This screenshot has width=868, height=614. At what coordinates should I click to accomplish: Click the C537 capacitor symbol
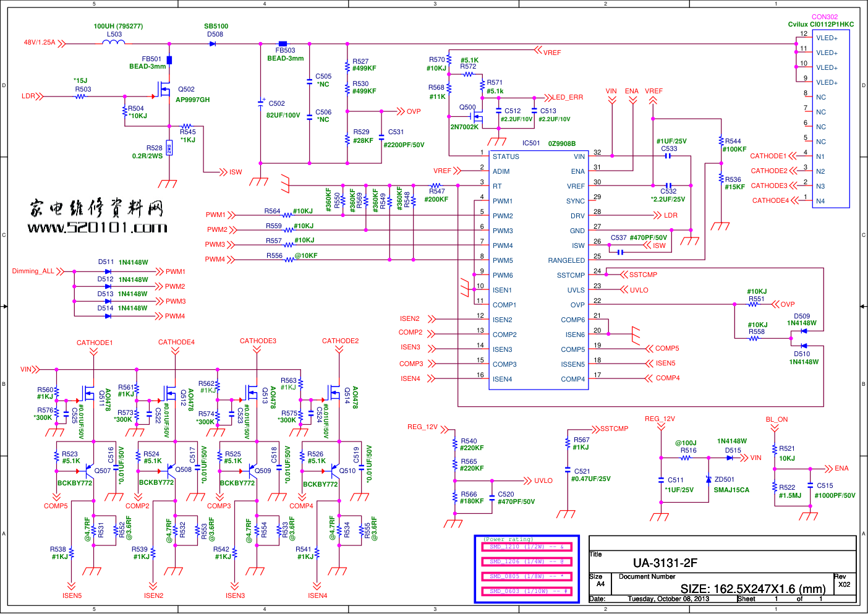(x=620, y=252)
